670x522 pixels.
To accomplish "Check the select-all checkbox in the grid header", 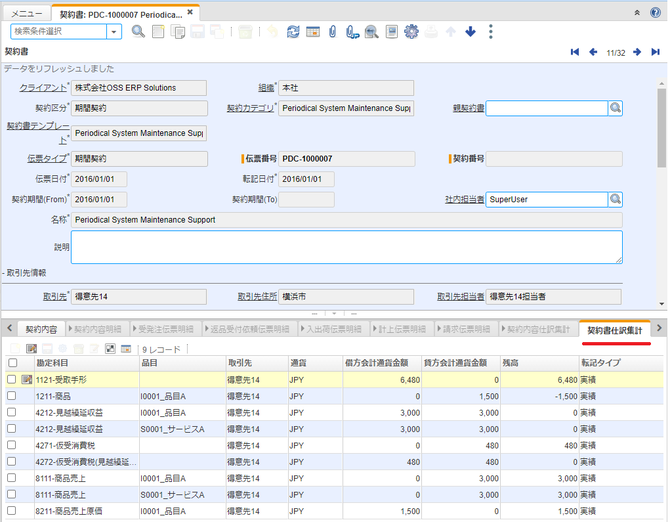I will (13, 363).
